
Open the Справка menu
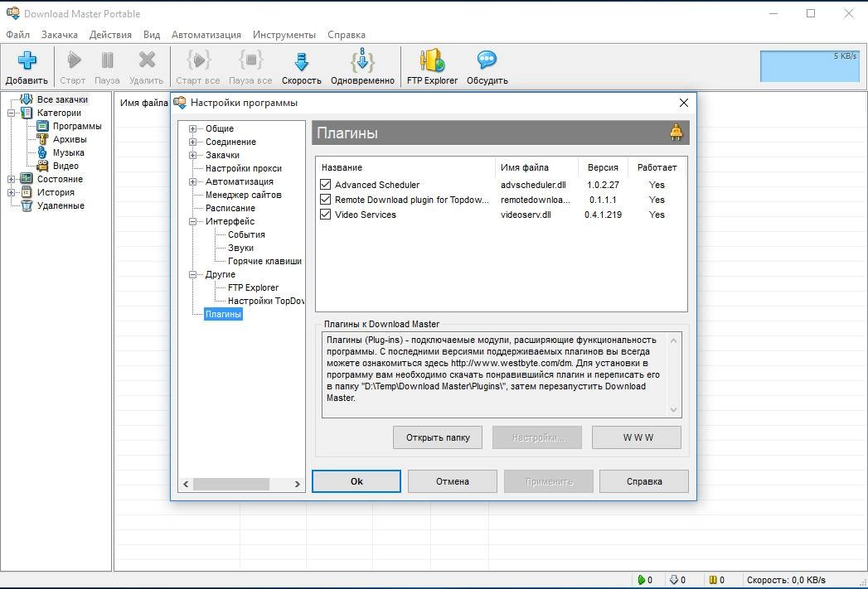pyautogui.click(x=346, y=35)
